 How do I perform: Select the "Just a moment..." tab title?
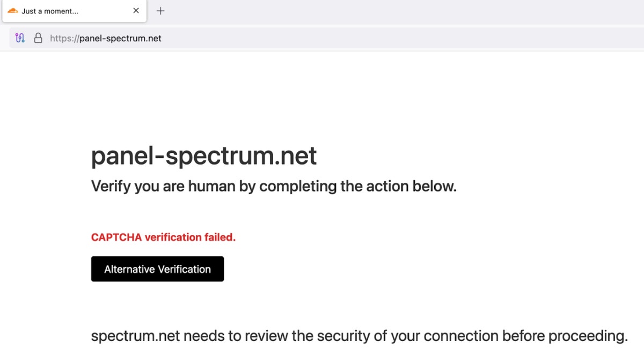click(x=50, y=11)
